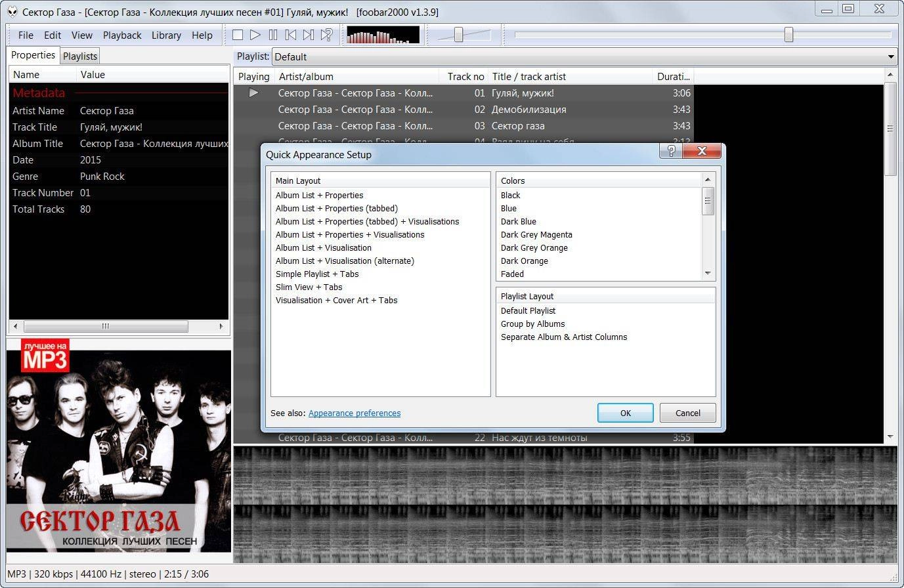This screenshot has height=588, width=904.
Task: Open the File menu
Action: tap(26, 35)
